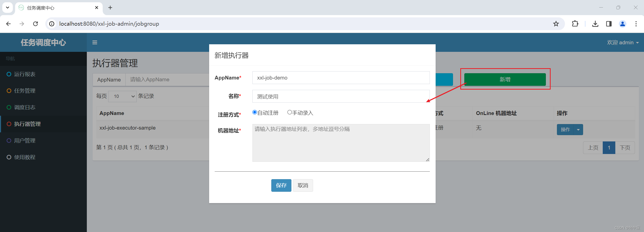The height and width of the screenshot is (232, 644).
Task: Open Chrome three-dot menu
Action: [636, 24]
